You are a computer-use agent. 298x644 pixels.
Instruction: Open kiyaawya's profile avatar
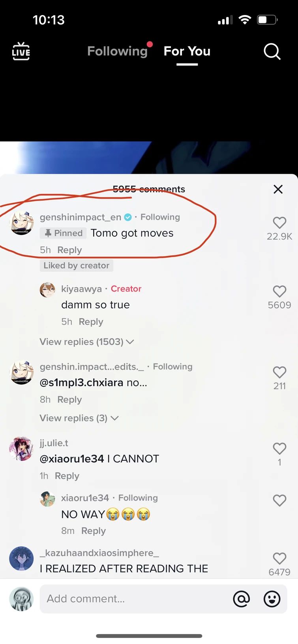pyautogui.click(x=48, y=290)
